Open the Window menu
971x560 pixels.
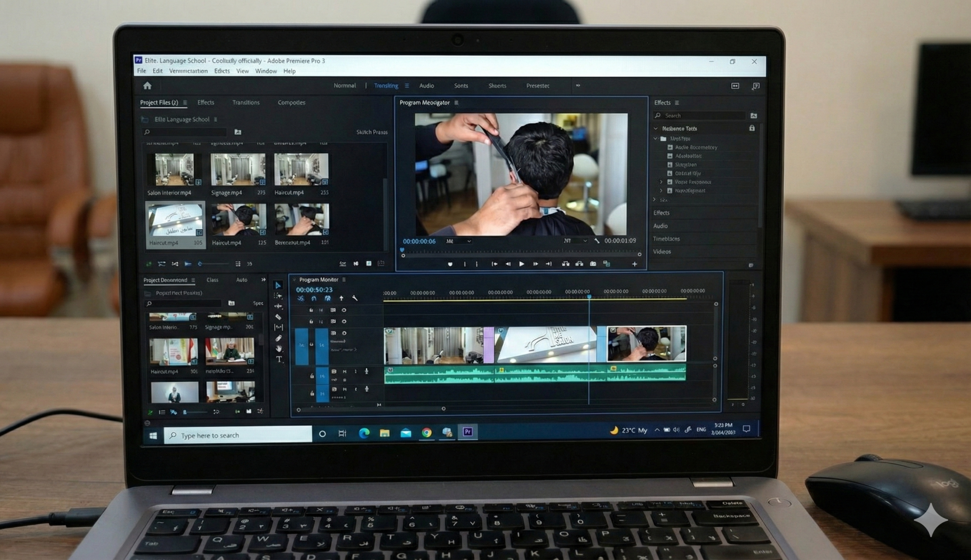(x=266, y=71)
